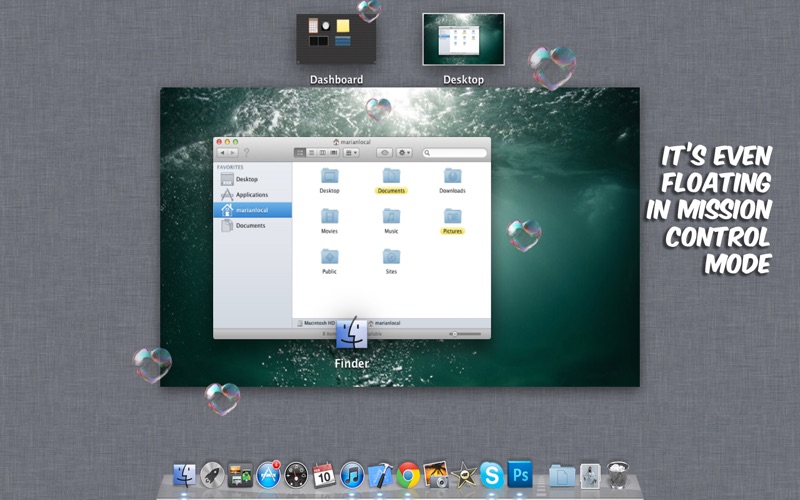Adjust the Finder icon size slider
The width and height of the screenshot is (800, 500).
(465, 334)
